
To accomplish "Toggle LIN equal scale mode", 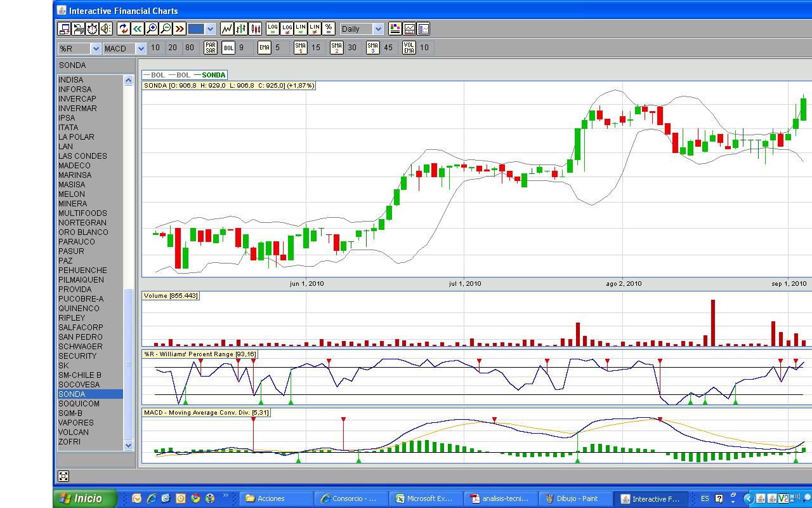I will (301, 29).
